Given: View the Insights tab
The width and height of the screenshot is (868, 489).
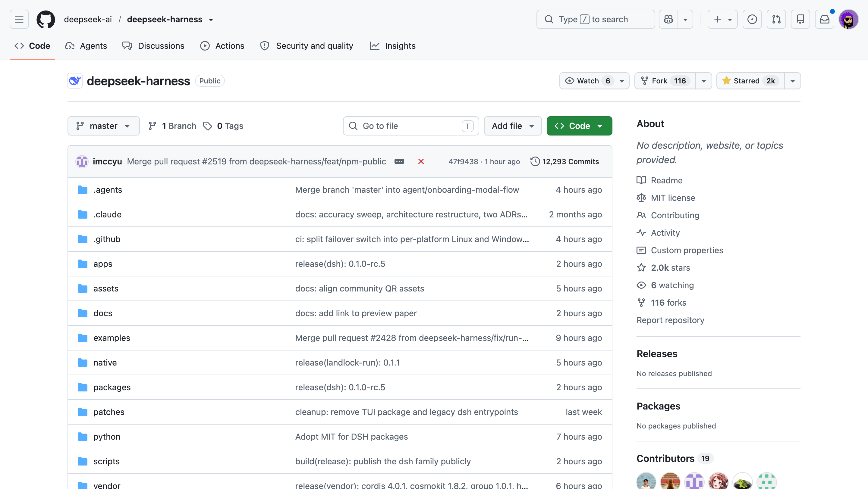Looking at the screenshot, I should tap(392, 46).
